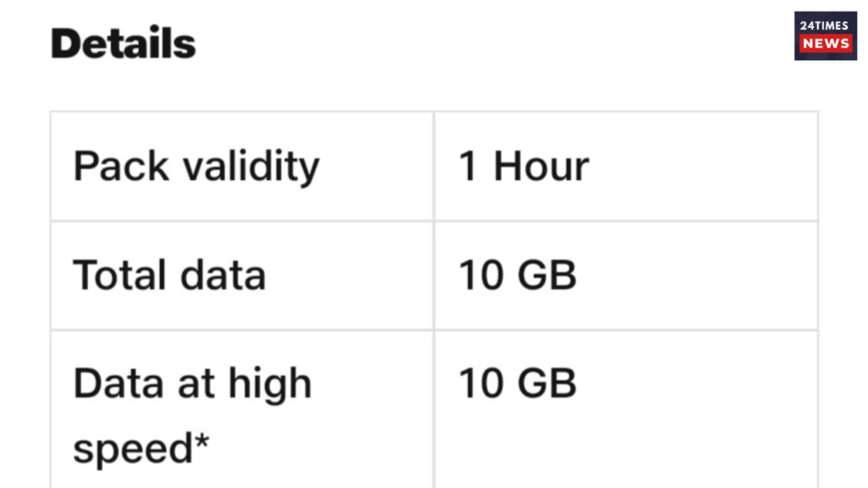Click the 24TIMES text in logo
868x488 pixels.
pyautogui.click(x=824, y=25)
